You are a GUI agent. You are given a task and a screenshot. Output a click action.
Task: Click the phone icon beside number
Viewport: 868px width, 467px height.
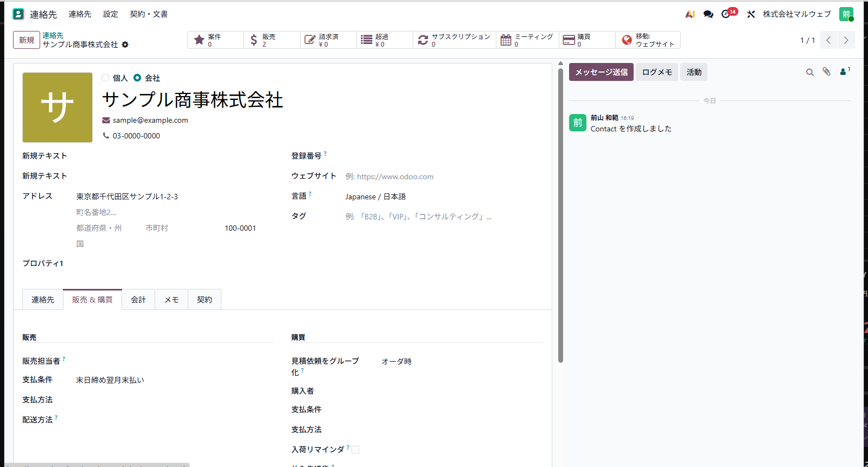(x=106, y=136)
